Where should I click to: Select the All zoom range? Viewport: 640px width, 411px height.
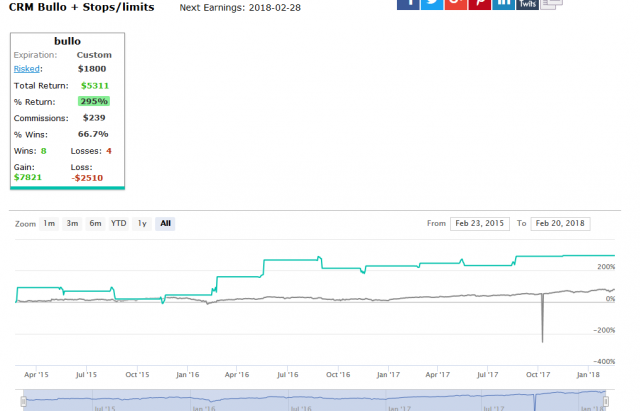tap(165, 223)
